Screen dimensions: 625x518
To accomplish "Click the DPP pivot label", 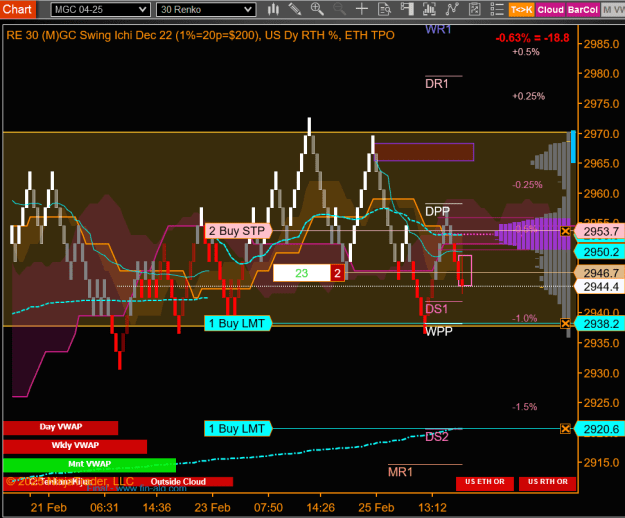I will [437, 211].
